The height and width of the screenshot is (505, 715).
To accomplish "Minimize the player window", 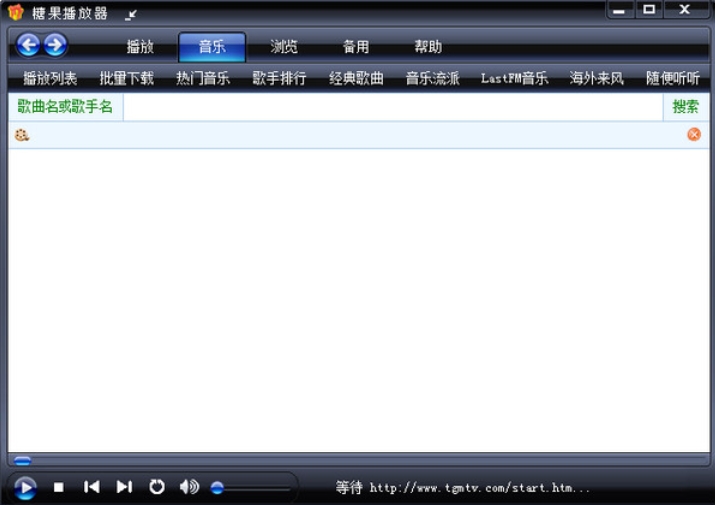I will tap(619, 10).
